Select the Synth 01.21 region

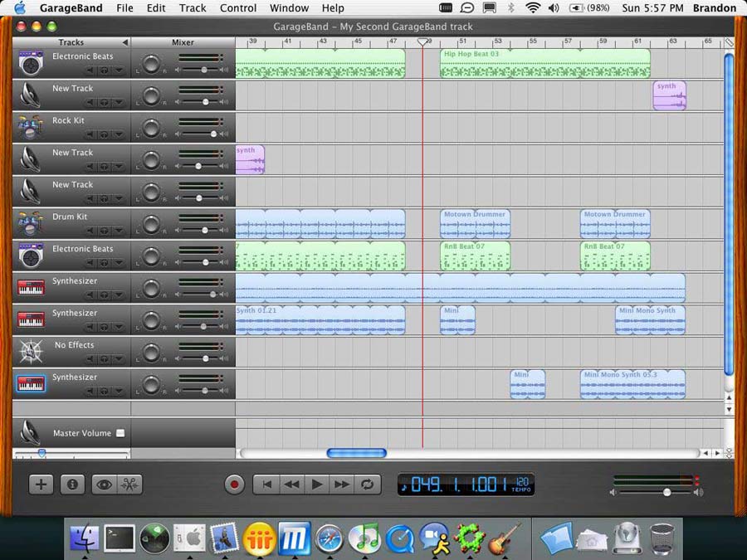coord(320,319)
